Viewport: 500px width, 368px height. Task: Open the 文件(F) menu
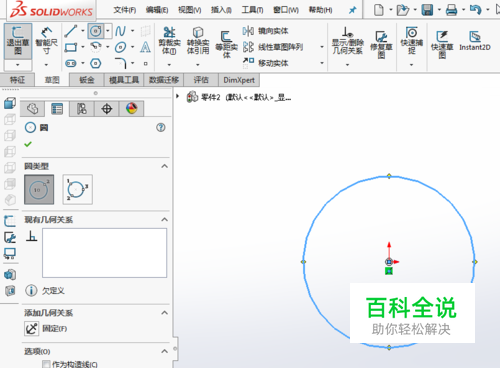pos(125,10)
